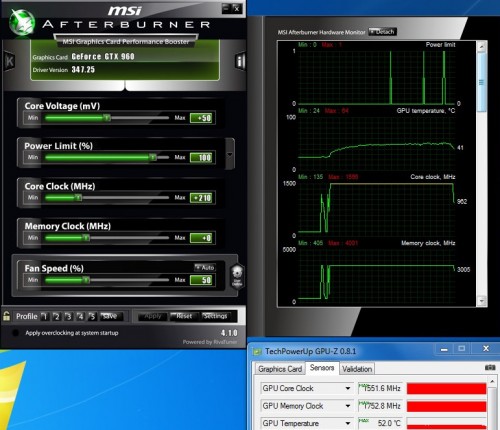Click the GPU Memory Clock 1752.8 MHz value
The height and width of the screenshot is (430, 500).
[x=380, y=406]
